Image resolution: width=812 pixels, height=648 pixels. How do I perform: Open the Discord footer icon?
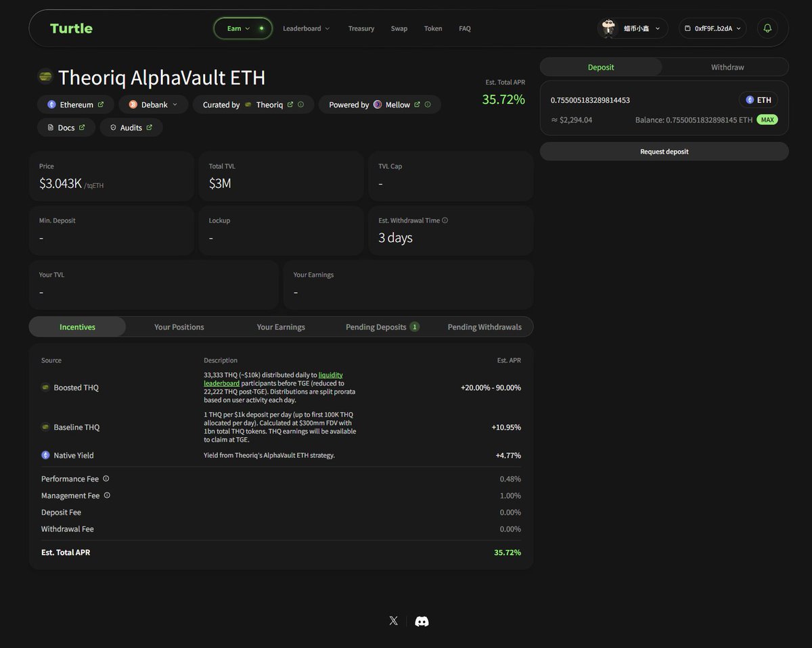[422, 621]
